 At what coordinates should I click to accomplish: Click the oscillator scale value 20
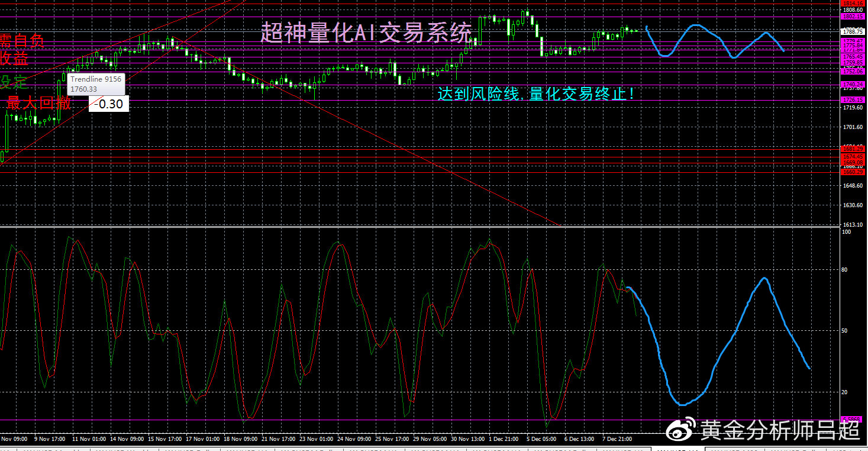tap(846, 392)
